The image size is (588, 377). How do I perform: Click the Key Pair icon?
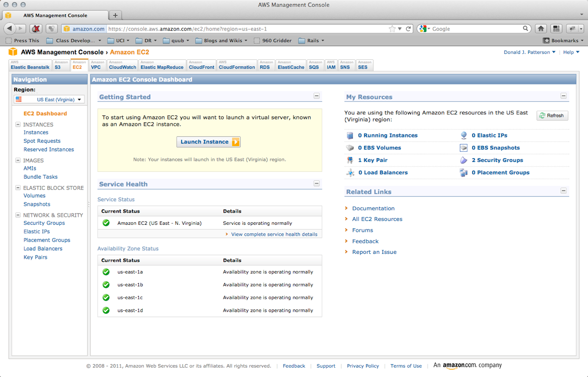point(350,160)
